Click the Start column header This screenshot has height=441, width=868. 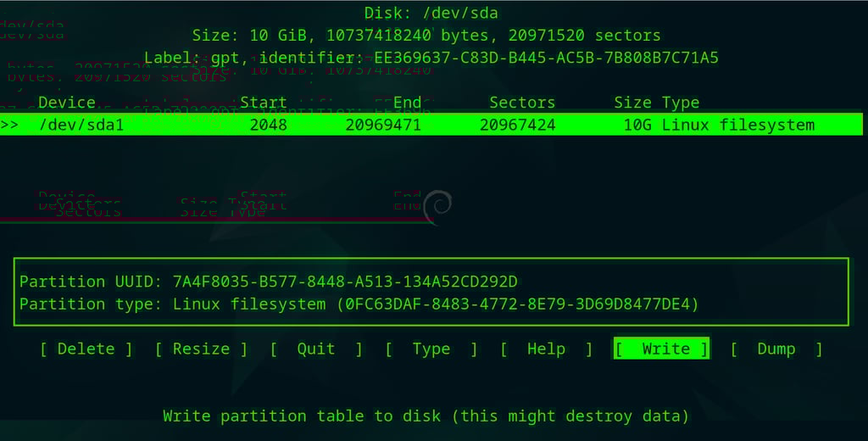(x=264, y=103)
